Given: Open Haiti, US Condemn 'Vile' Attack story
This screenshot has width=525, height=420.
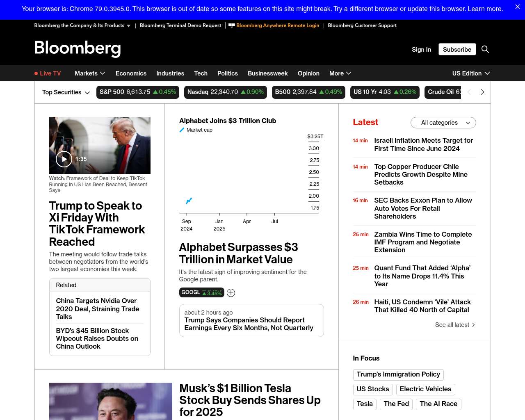Looking at the screenshot, I should pyautogui.click(x=422, y=306).
